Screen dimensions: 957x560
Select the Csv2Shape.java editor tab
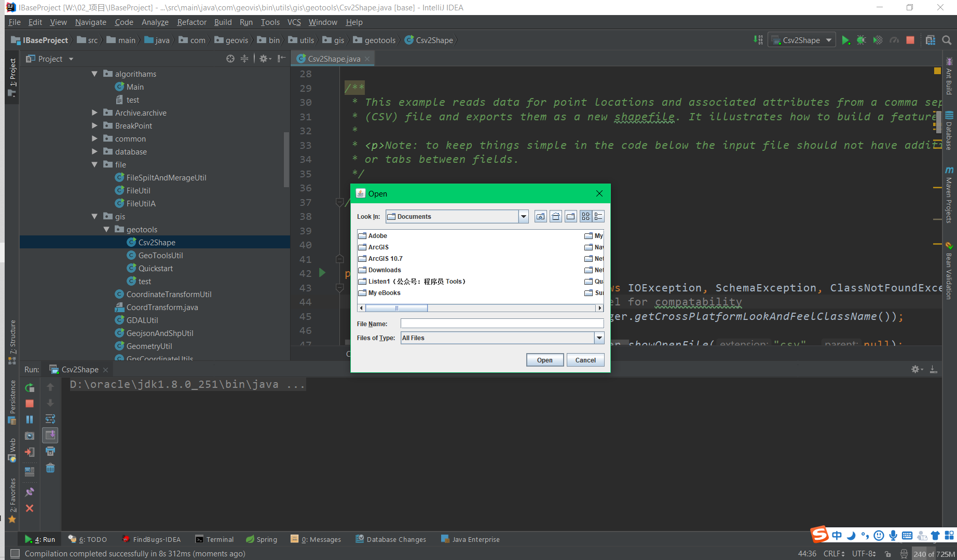pyautogui.click(x=333, y=59)
